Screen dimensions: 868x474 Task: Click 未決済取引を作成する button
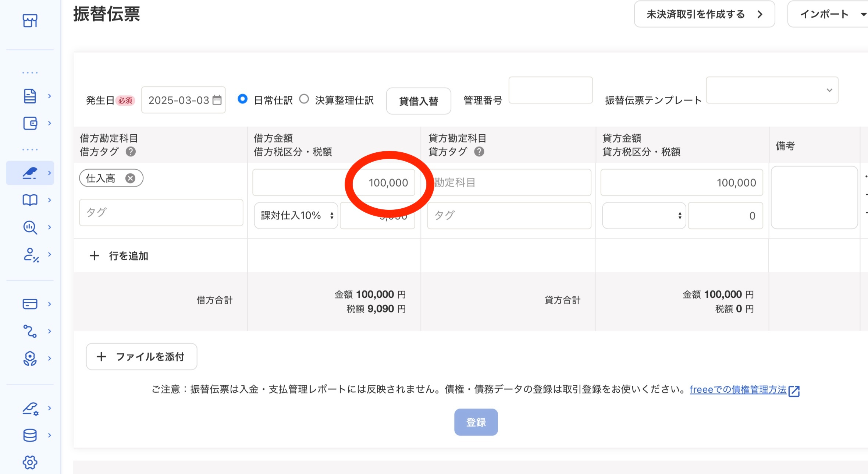tap(704, 14)
